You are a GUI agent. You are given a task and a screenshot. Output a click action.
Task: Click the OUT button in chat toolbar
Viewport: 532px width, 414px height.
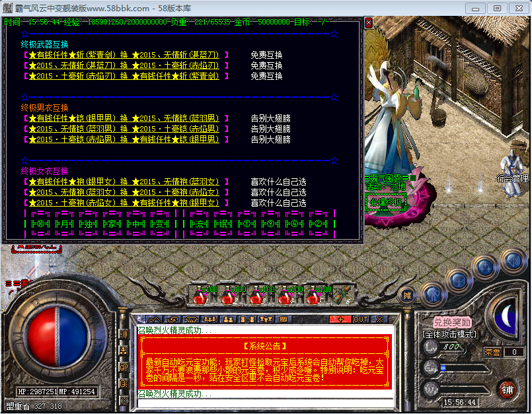click(x=361, y=319)
